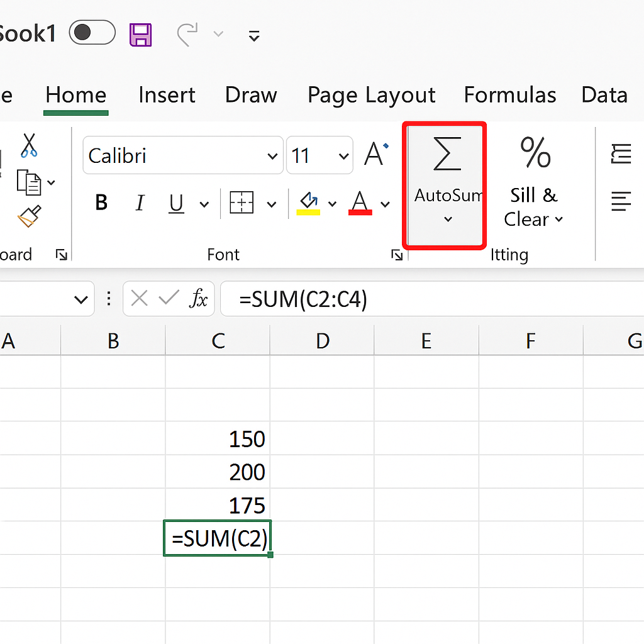The height and width of the screenshot is (644, 644).
Task: Select the Format Painter brush icon
Action: coord(29,217)
